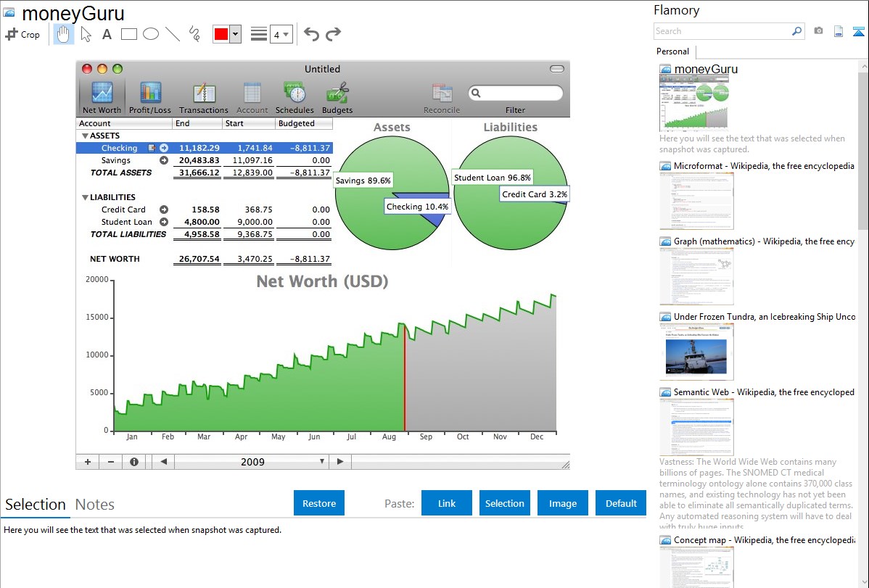
Task: Click the Restore button
Action: coord(319,503)
